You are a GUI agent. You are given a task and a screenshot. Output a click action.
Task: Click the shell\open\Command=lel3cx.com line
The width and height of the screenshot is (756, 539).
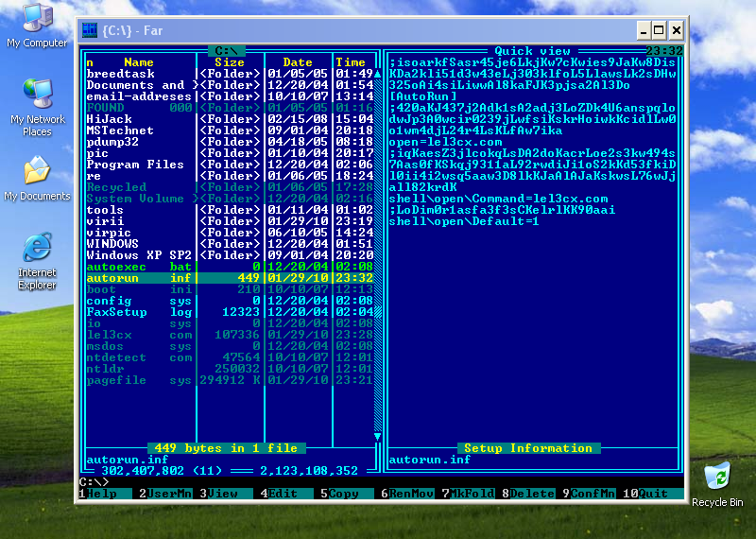(x=498, y=199)
